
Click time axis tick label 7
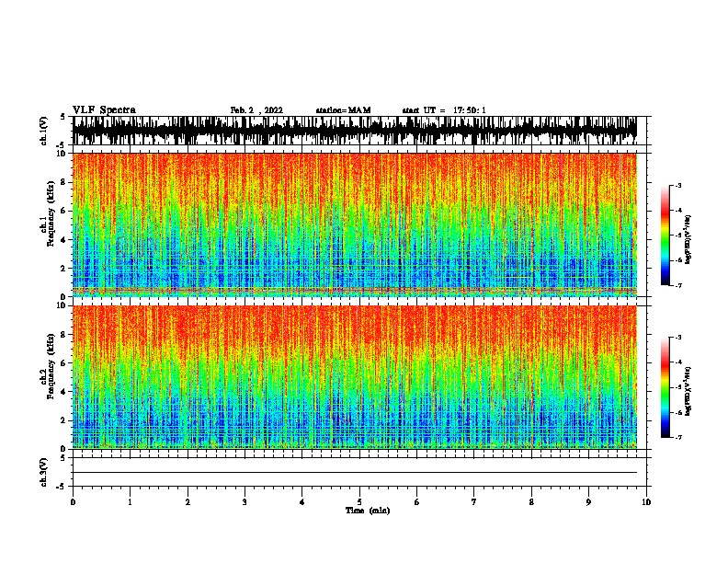click(474, 502)
